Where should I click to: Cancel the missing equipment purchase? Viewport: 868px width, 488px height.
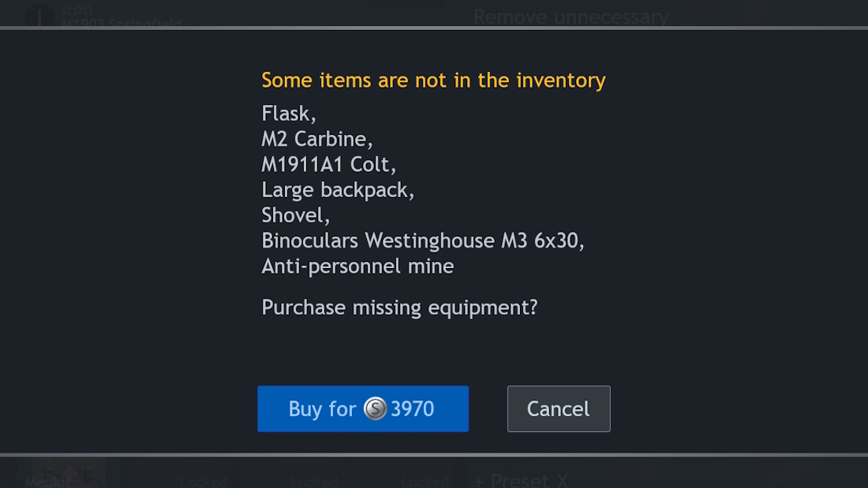[559, 409]
